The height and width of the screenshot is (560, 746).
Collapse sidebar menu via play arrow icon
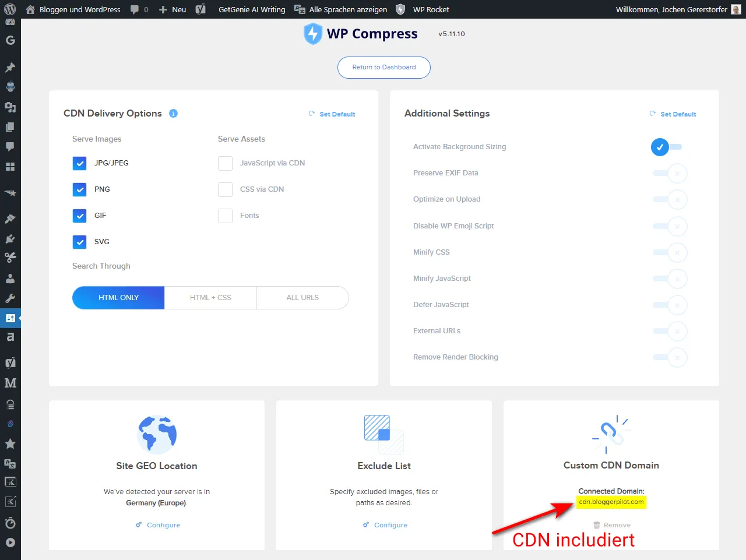click(10, 543)
